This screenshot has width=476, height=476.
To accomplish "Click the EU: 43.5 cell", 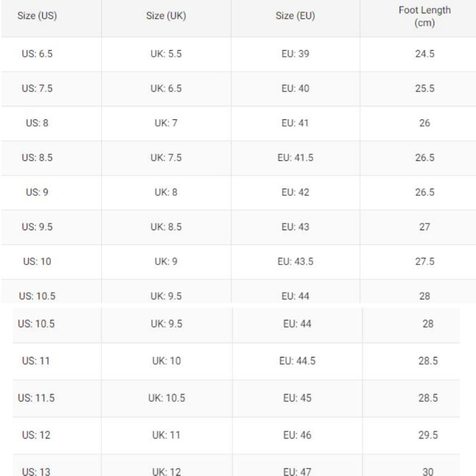I will tap(295, 261).
